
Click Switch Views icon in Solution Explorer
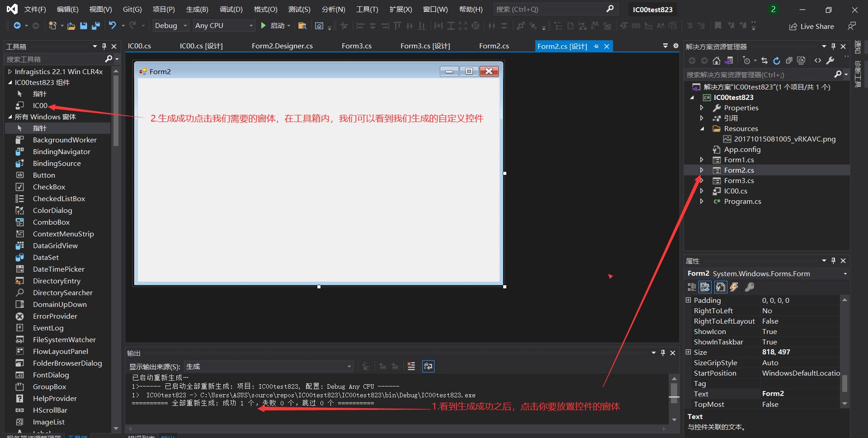(x=729, y=61)
